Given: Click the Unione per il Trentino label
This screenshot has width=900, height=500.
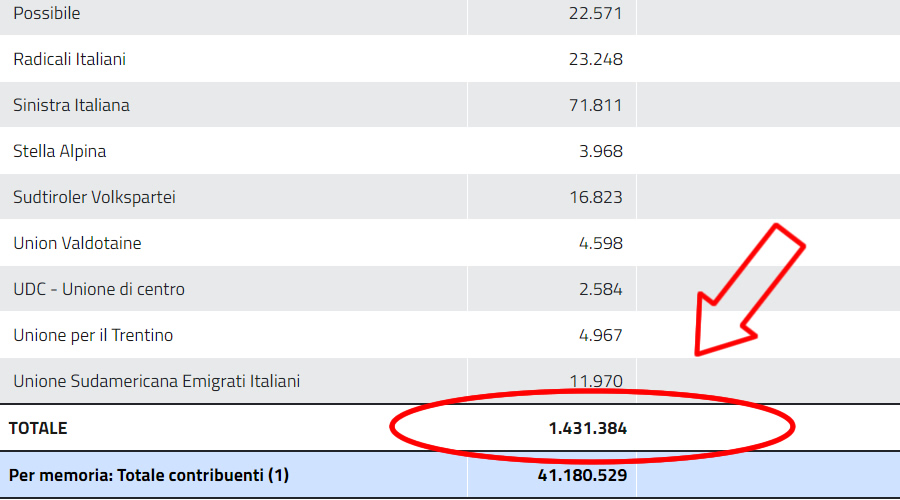Looking at the screenshot, I should pos(93,335).
